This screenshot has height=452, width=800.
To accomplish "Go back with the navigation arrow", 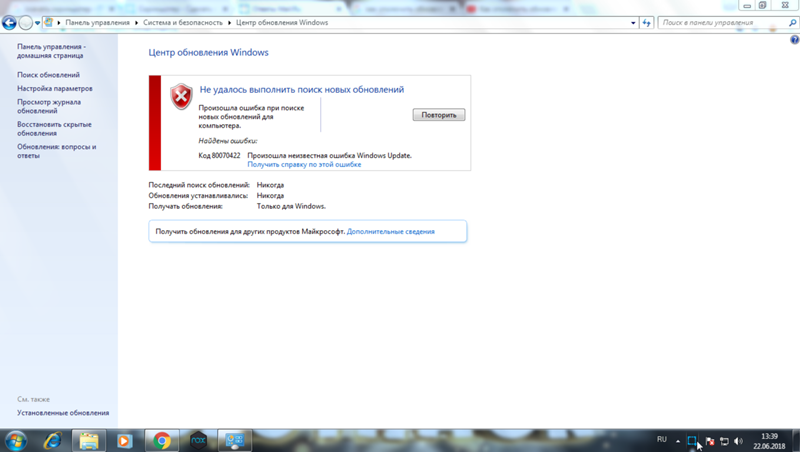I will click(x=9, y=22).
